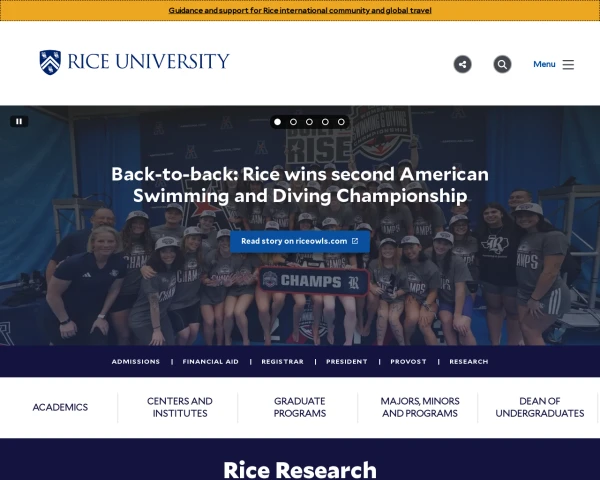Open the international community guidance banner link
The width and height of the screenshot is (600, 480).
point(300,10)
